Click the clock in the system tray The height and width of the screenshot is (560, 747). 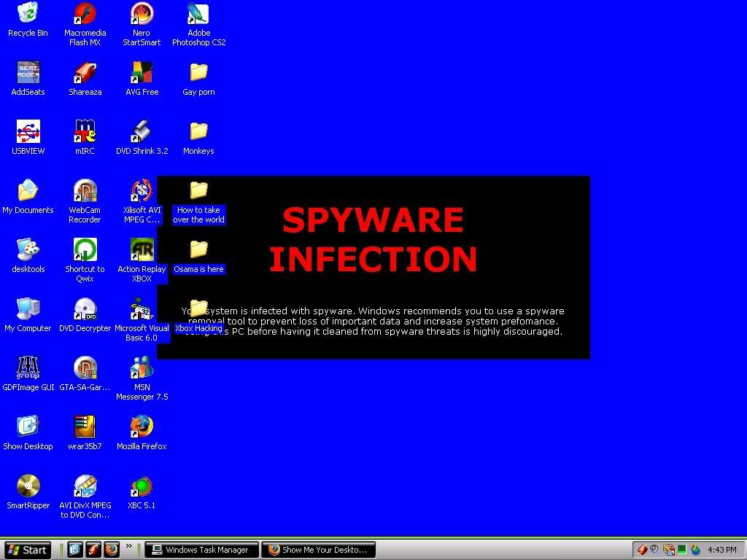[x=724, y=550]
